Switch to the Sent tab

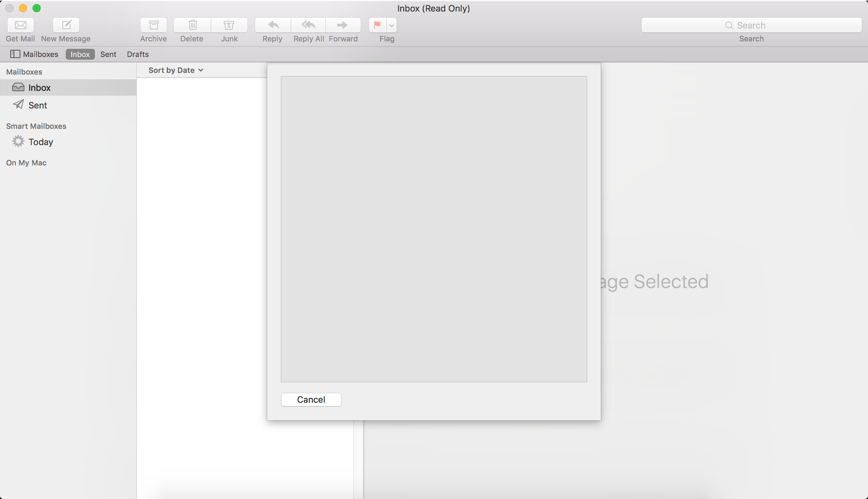tap(108, 54)
